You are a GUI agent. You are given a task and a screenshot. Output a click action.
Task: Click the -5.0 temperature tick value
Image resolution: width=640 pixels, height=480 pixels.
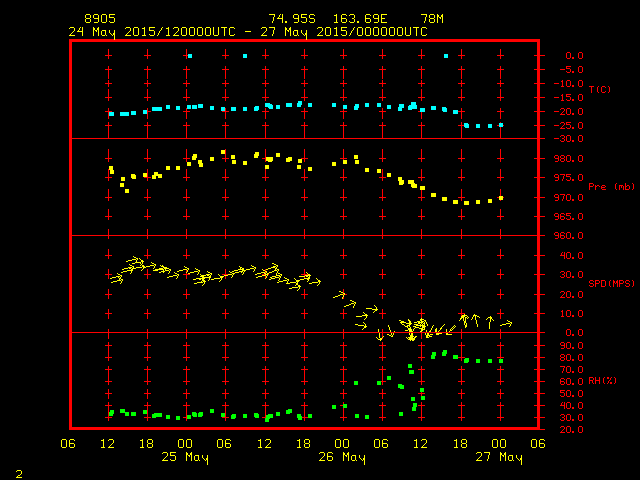571,70
